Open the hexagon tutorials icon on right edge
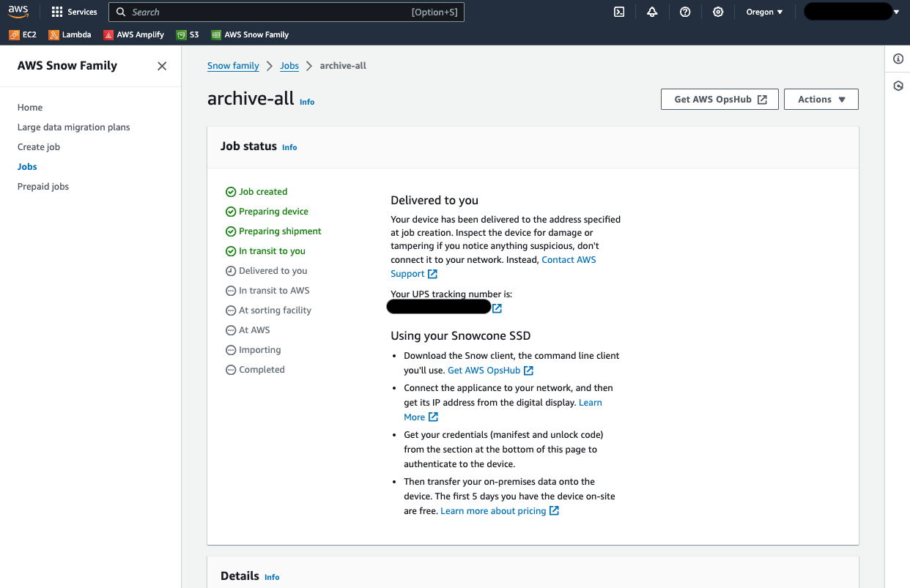The image size is (910, 588). click(898, 86)
